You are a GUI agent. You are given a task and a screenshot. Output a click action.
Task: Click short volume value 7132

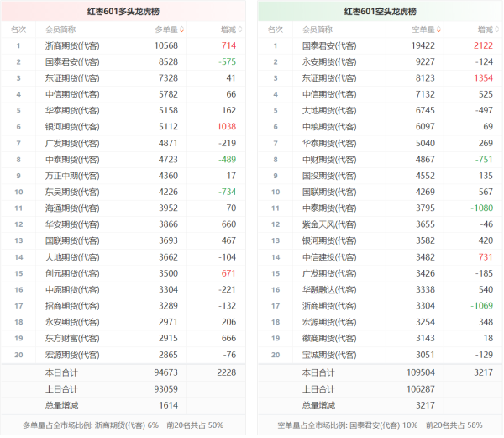pos(425,94)
